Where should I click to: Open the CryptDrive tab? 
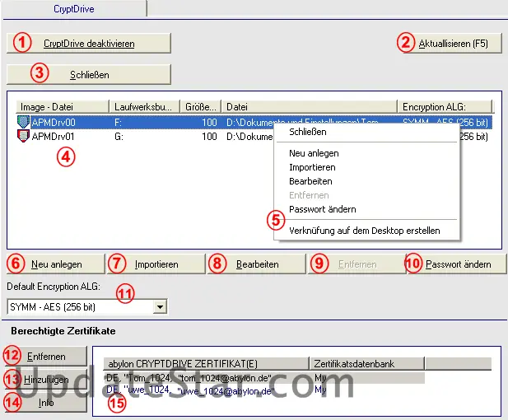pos(74,9)
